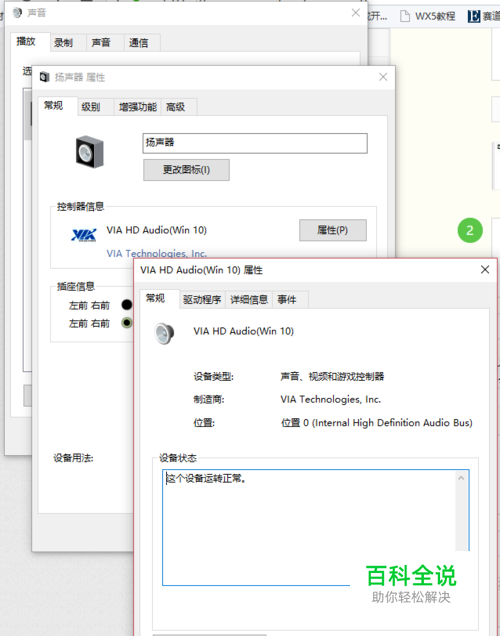
Task: Select the 这个设备运转正常。 status text
Action: (x=206, y=479)
